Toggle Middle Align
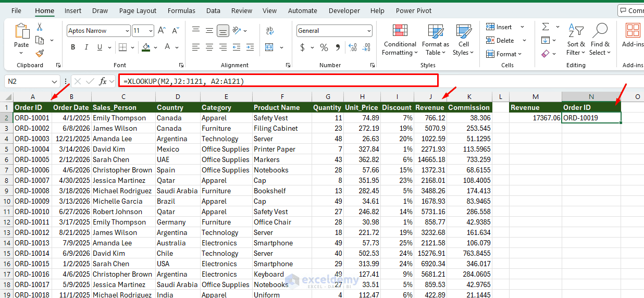The width and height of the screenshot is (644, 298). click(209, 31)
